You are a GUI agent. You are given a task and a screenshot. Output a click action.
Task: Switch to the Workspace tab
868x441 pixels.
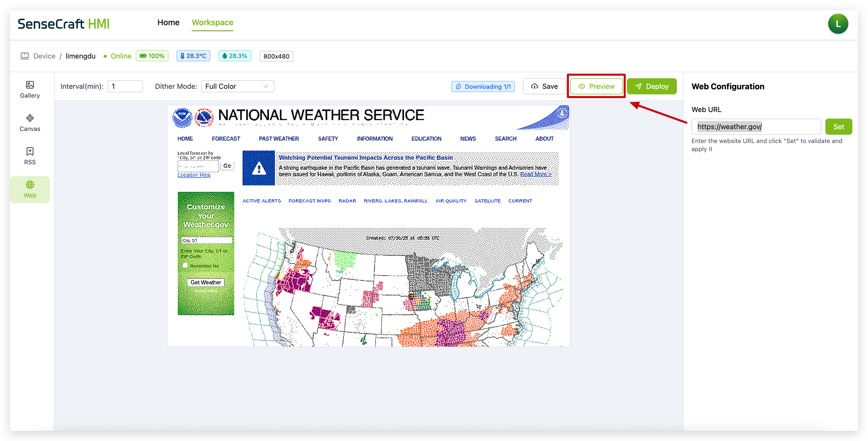pos(212,23)
